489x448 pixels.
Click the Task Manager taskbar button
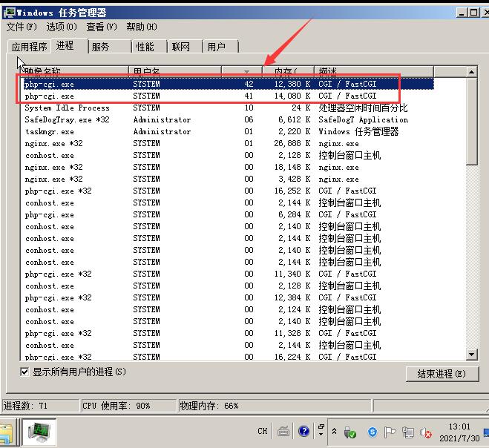(39, 432)
